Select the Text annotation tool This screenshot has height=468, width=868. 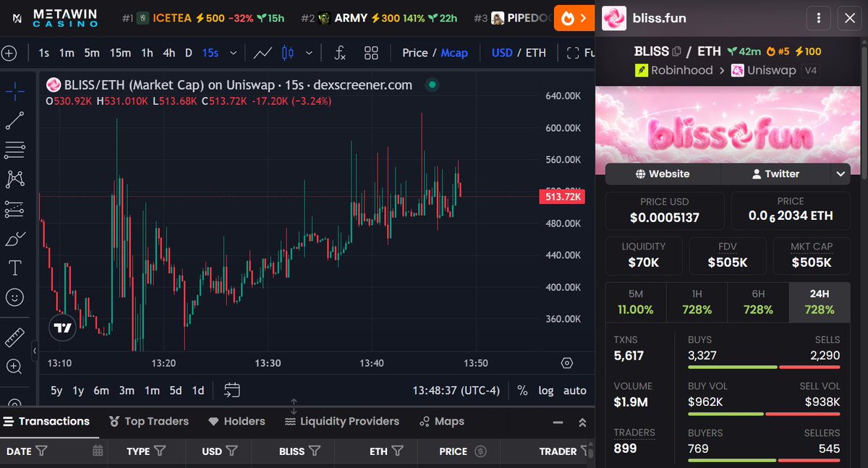15,268
